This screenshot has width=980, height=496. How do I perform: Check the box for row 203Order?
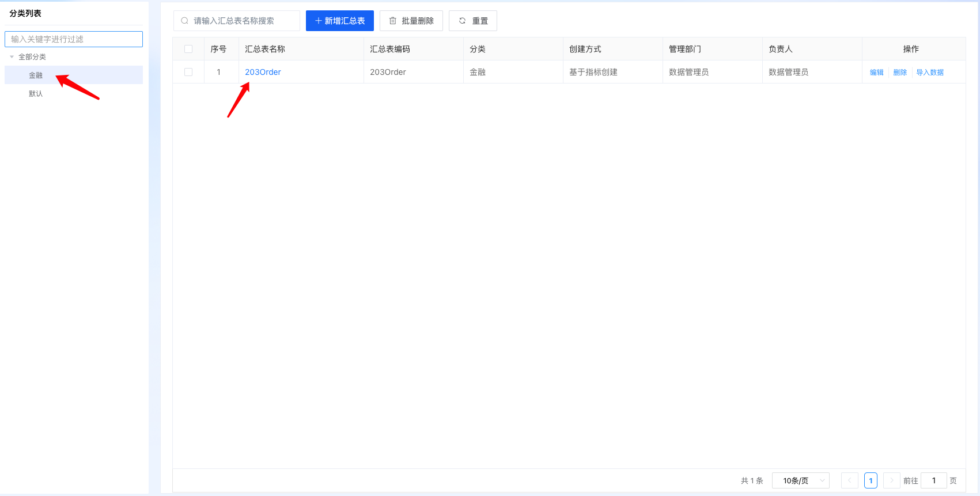(x=188, y=72)
